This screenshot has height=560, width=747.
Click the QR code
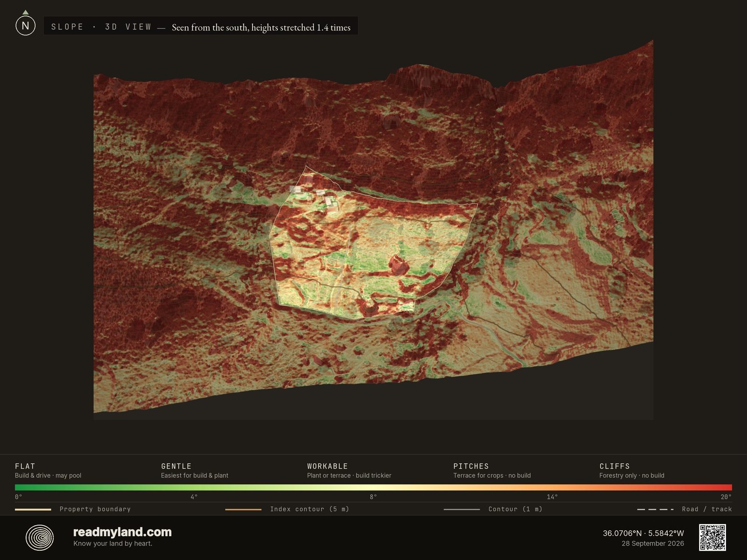click(712, 538)
